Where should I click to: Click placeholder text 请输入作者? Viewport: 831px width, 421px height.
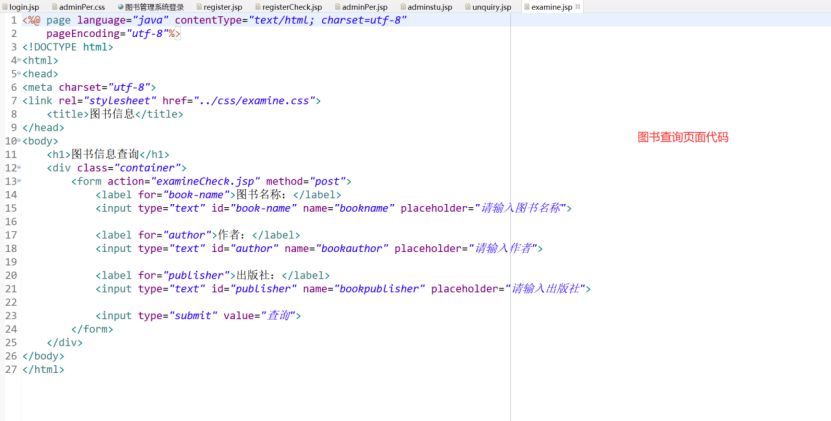click(503, 249)
